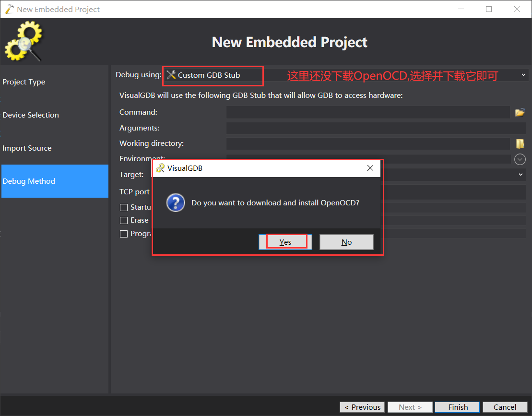This screenshot has height=416, width=532.
Task: Close the New Embedded Project window
Action: coord(517,9)
